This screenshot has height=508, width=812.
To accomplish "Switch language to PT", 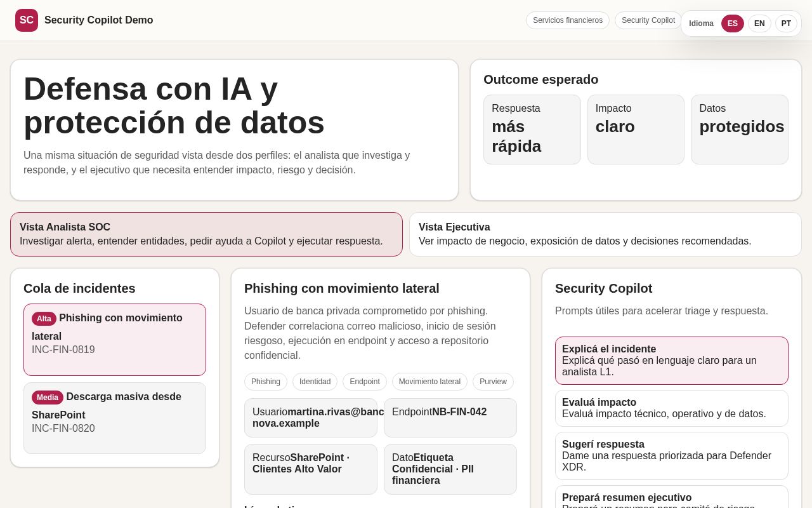I will [786, 23].
